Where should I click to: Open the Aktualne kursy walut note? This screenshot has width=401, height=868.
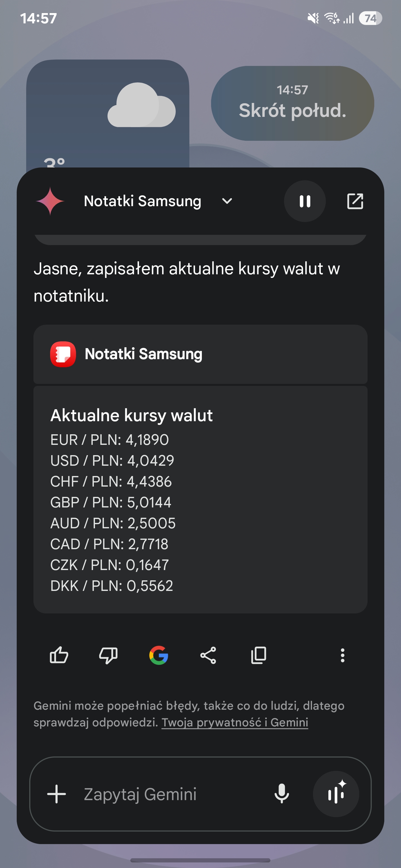pyautogui.click(x=200, y=500)
